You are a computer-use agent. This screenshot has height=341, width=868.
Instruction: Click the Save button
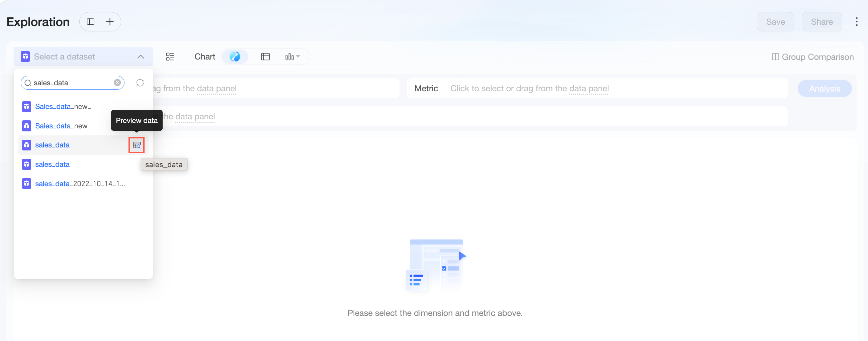tap(775, 22)
